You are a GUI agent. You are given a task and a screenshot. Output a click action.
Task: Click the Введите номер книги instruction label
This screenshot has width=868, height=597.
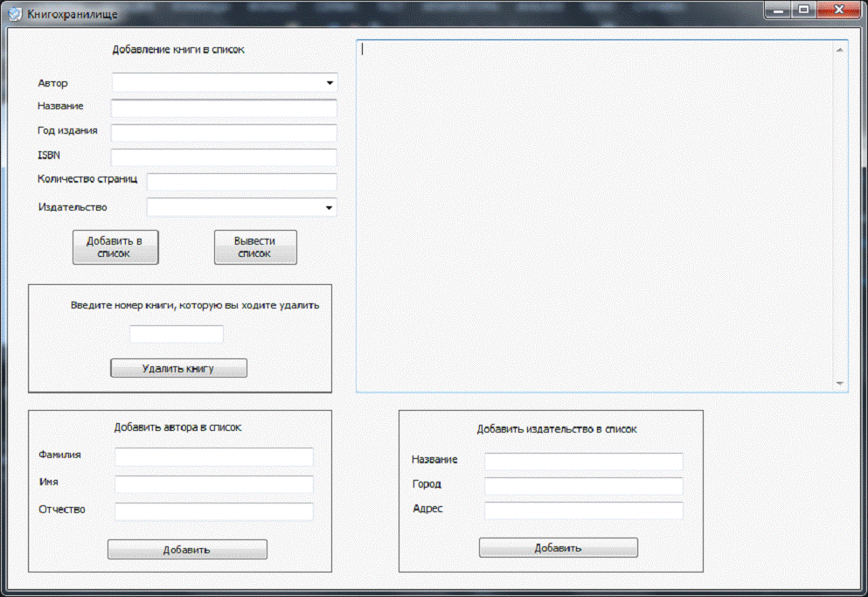point(195,305)
